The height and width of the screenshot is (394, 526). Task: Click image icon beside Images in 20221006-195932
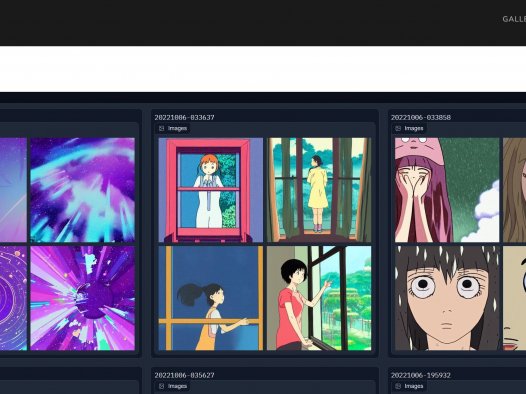(x=398, y=386)
